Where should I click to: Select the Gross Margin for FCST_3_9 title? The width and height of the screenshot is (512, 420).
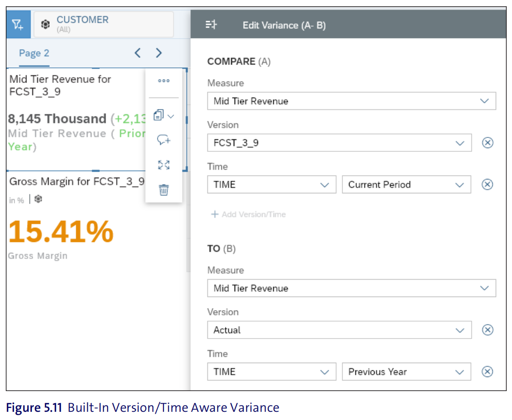click(77, 181)
